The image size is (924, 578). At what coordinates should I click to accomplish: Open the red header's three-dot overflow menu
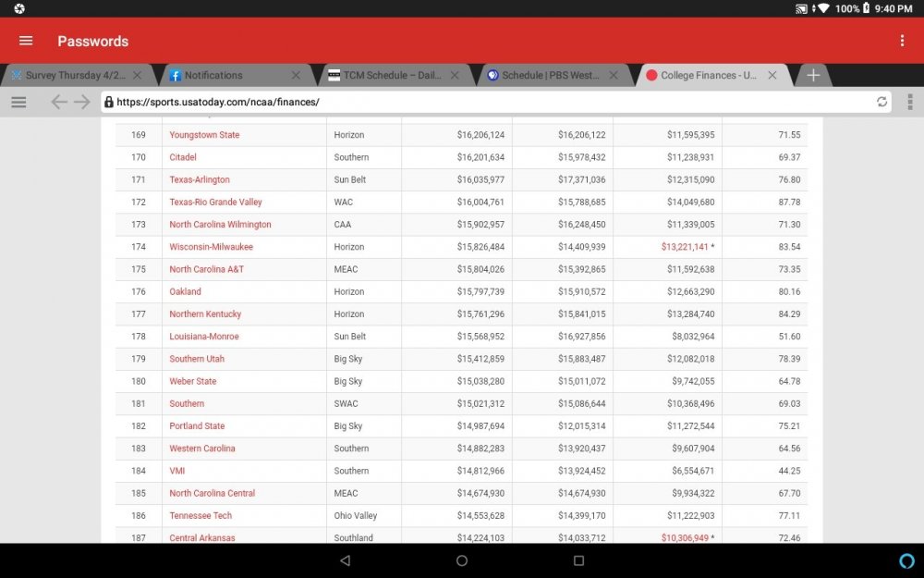coord(902,41)
